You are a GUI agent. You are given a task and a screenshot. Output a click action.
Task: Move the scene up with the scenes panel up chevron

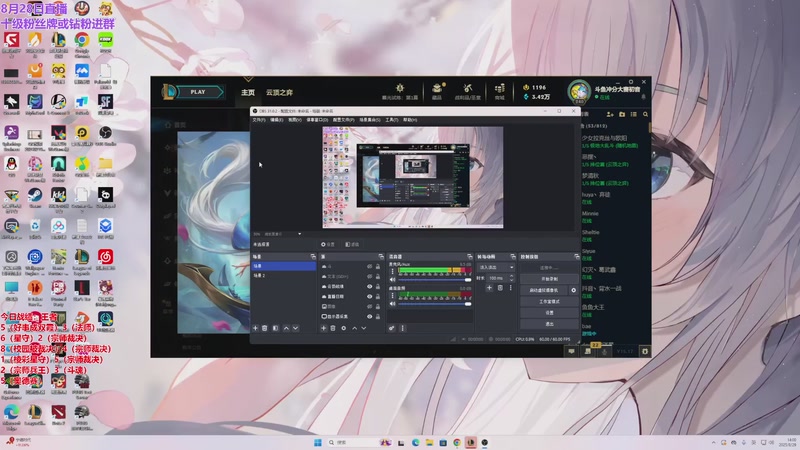pyautogui.click(x=286, y=328)
